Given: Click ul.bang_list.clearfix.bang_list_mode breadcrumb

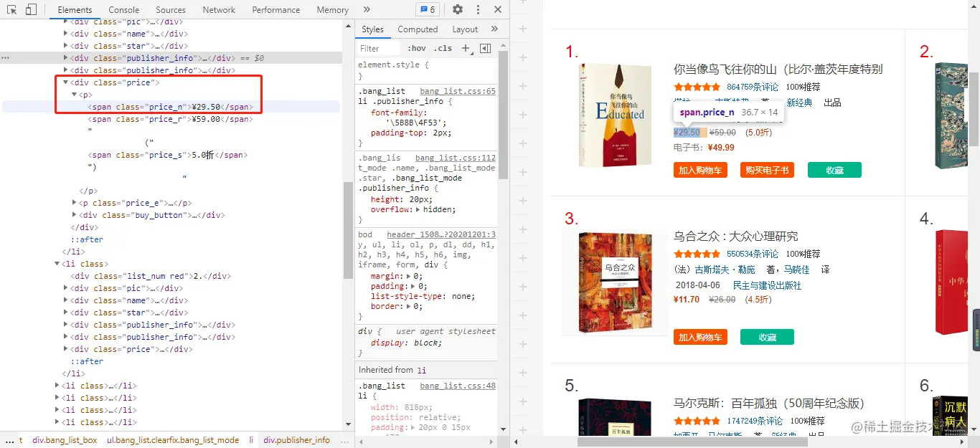Looking at the screenshot, I should 173,440.
